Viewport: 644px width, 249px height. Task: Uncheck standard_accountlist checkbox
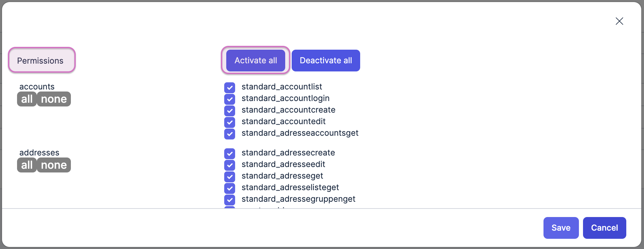230,87
